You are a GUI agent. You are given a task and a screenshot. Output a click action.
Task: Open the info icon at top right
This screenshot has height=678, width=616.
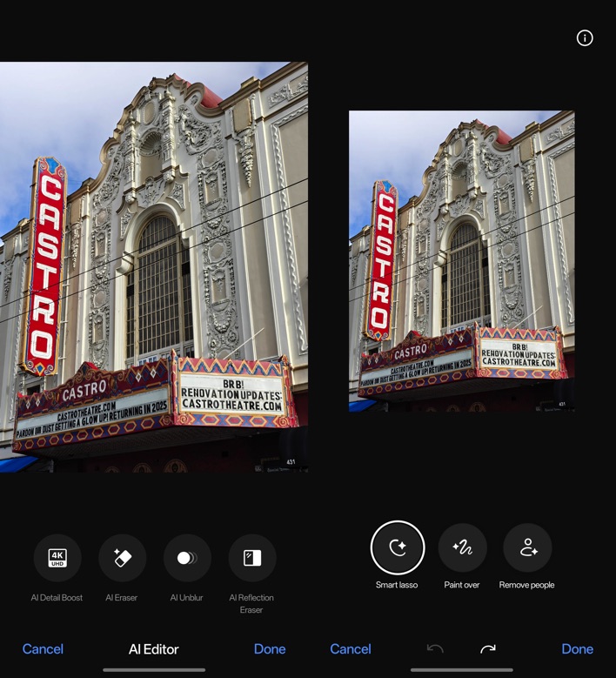tap(585, 37)
